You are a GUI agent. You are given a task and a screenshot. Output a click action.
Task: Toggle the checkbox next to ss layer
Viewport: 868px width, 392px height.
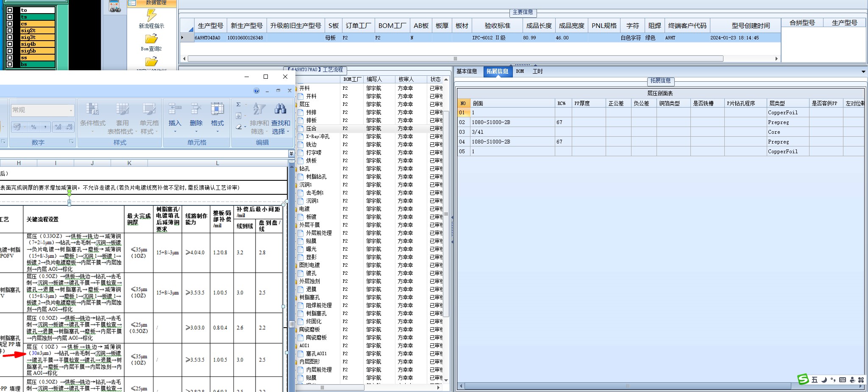coord(10,58)
